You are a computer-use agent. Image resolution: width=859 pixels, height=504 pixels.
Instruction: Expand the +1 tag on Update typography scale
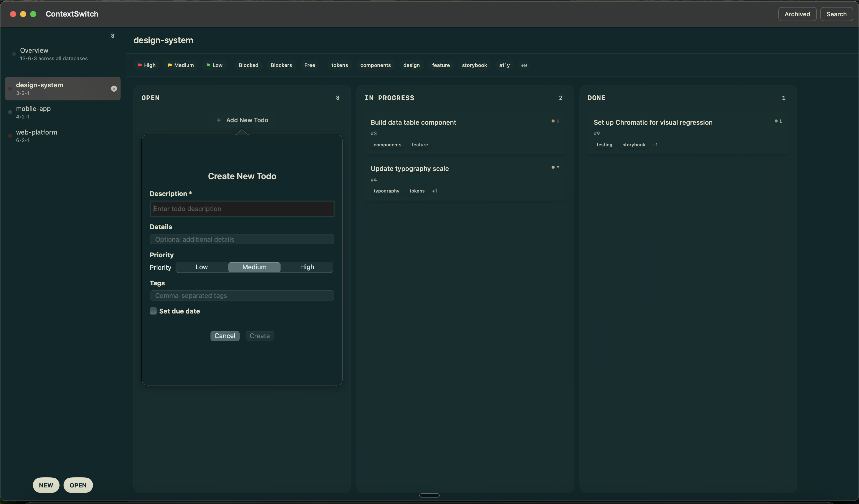[x=434, y=191]
